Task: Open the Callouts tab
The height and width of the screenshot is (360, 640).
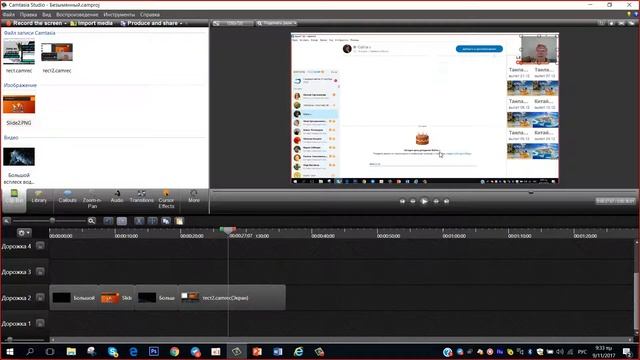Action: (x=67, y=197)
